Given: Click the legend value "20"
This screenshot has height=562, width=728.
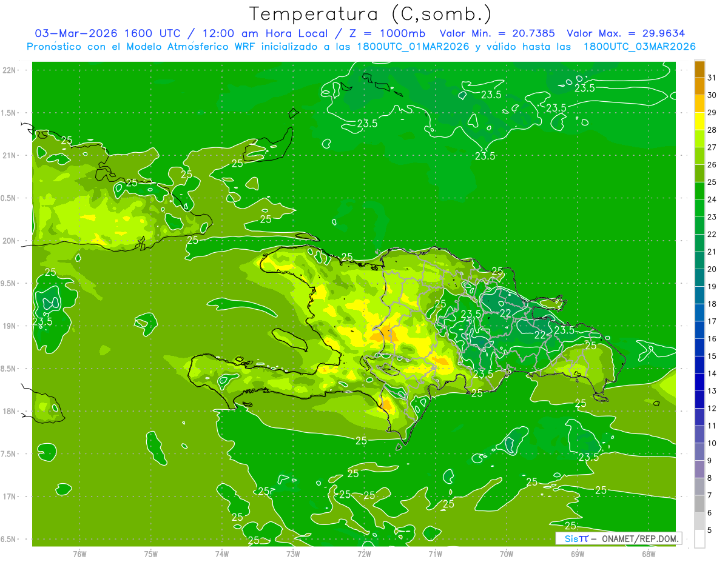Looking at the screenshot, I should pos(712,269).
